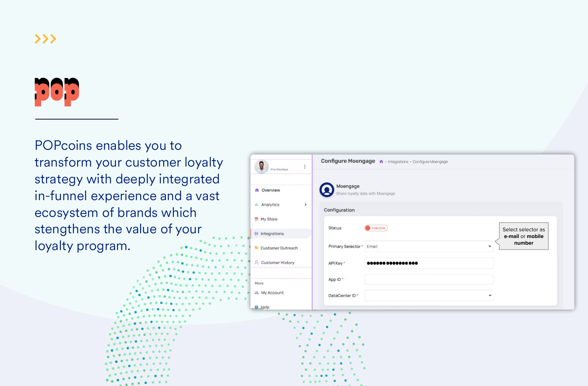Click the Moengage logo icon
This screenshot has width=588, height=386.
[327, 190]
